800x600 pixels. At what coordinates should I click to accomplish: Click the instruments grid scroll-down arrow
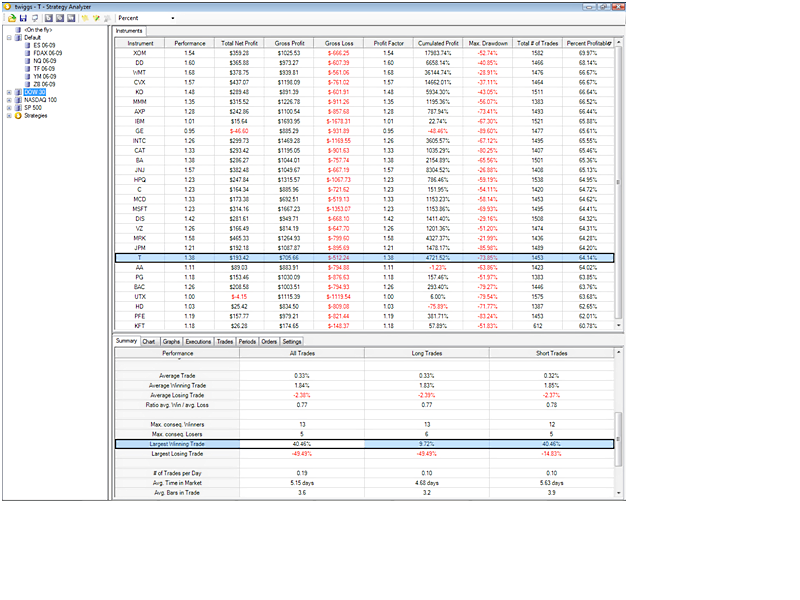(x=618, y=326)
